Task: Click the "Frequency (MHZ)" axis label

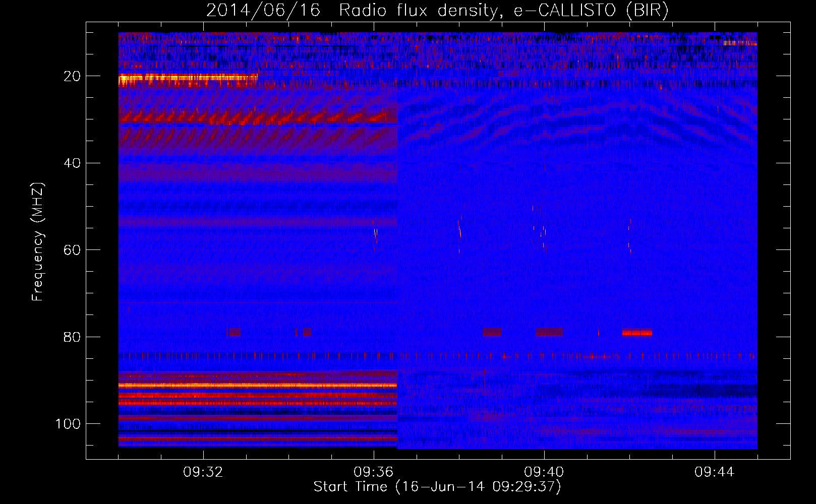Action: click(38, 241)
